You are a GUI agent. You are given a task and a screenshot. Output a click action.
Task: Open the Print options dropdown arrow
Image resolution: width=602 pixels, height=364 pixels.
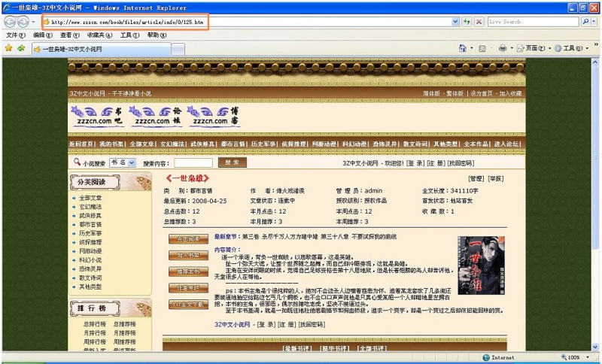[512, 48]
